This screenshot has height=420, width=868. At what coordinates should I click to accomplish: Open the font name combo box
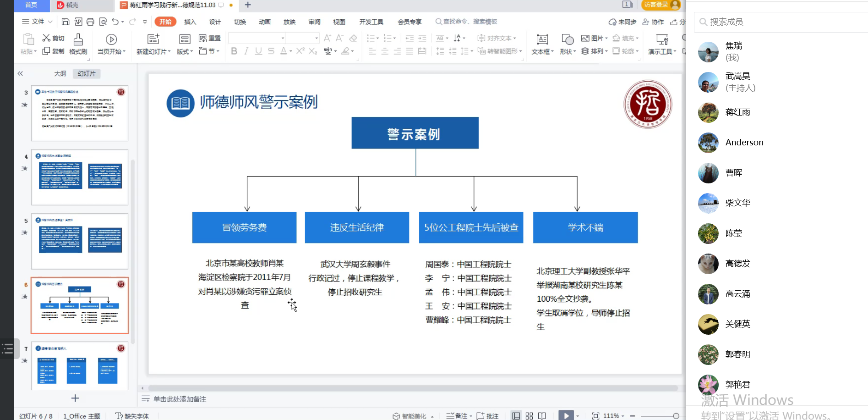[257, 38]
